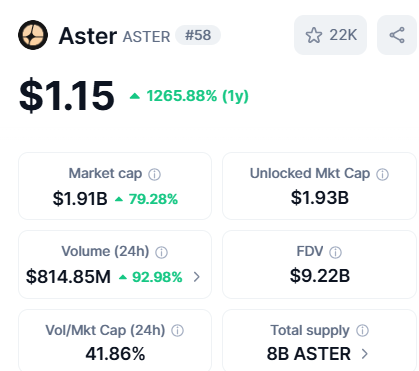Click the Aster coin logo

coord(33,35)
